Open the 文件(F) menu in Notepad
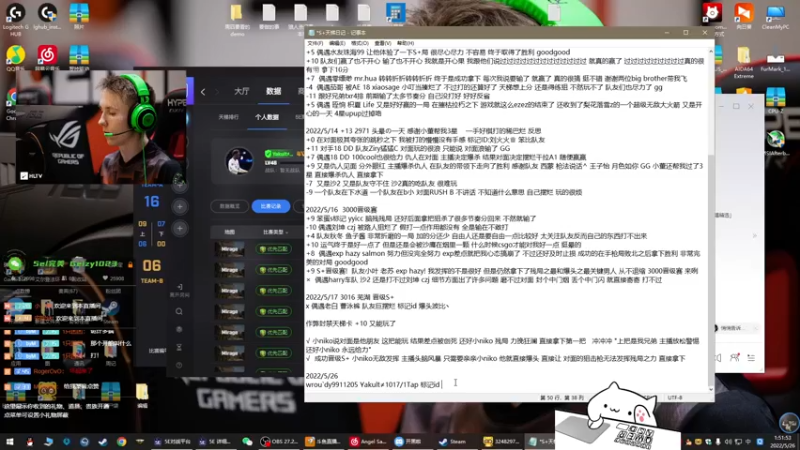 pos(315,43)
